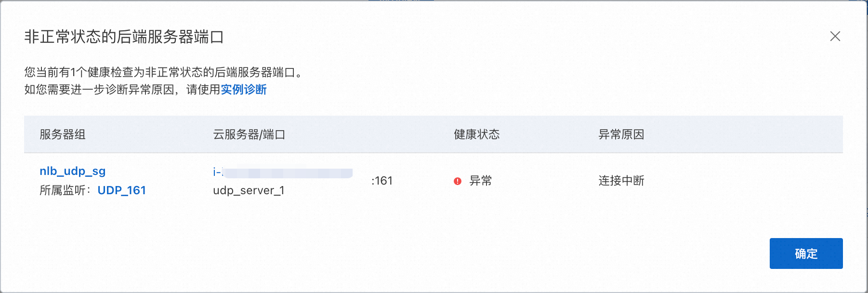Click the red abnormal status icon

[457, 181]
